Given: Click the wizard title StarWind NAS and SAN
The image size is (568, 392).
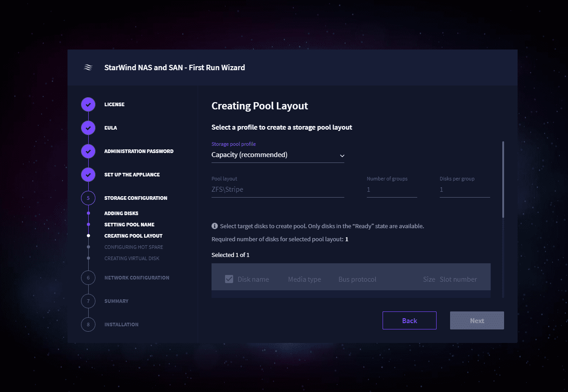Looking at the screenshot, I should point(175,68).
